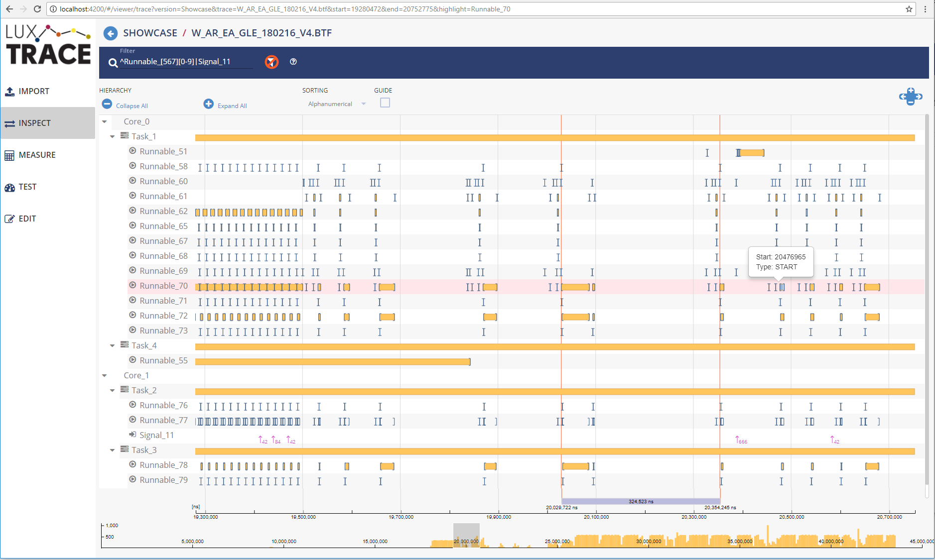
Task: Click the browser reload icon
Action: click(37, 9)
